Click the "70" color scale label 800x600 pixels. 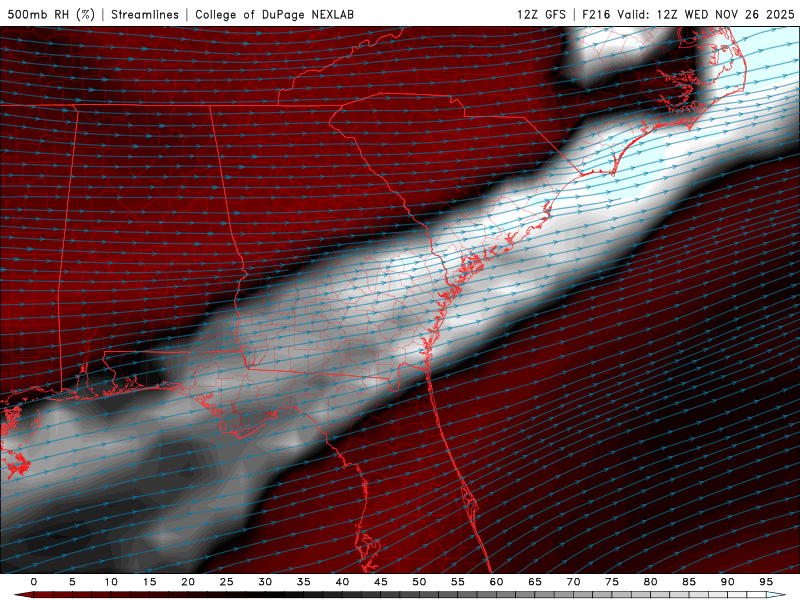pyautogui.click(x=573, y=582)
